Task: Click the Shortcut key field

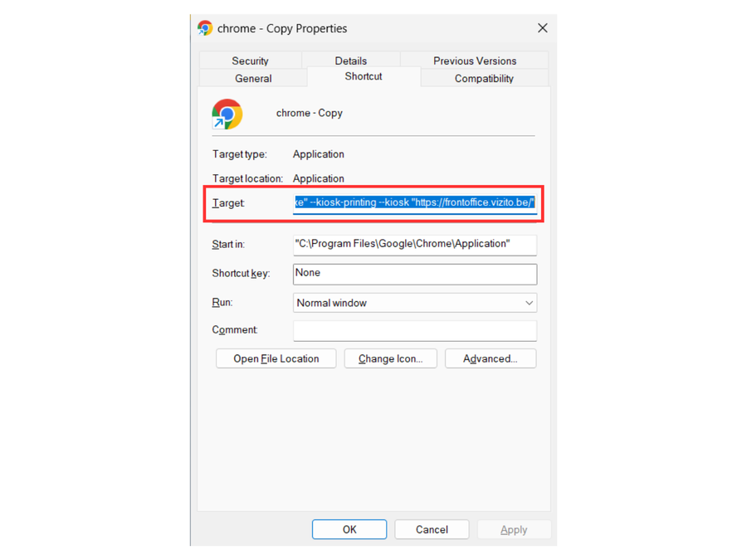Action: tap(414, 274)
